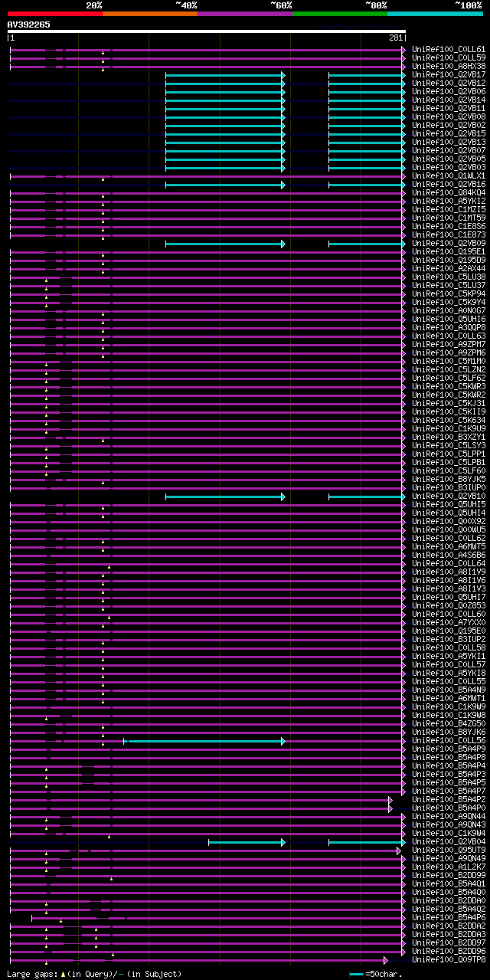The width and height of the screenshot is (490, 980).
Task: Select the UniRef100_B4ZG50 label
Action: tap(449, 723)
